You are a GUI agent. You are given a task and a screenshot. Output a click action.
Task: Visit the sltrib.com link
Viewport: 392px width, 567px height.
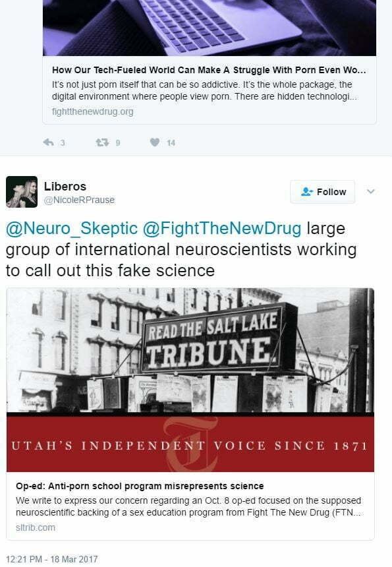pyautogui.click(x=36, y=527)
